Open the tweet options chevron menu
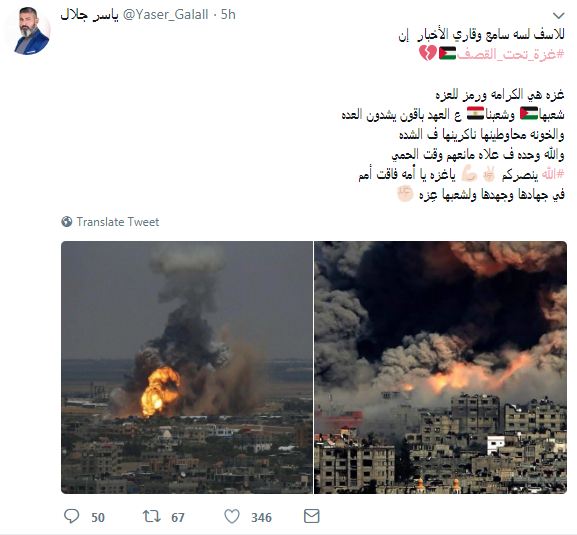This screenshot has height=535, width=577. point(559,15)
